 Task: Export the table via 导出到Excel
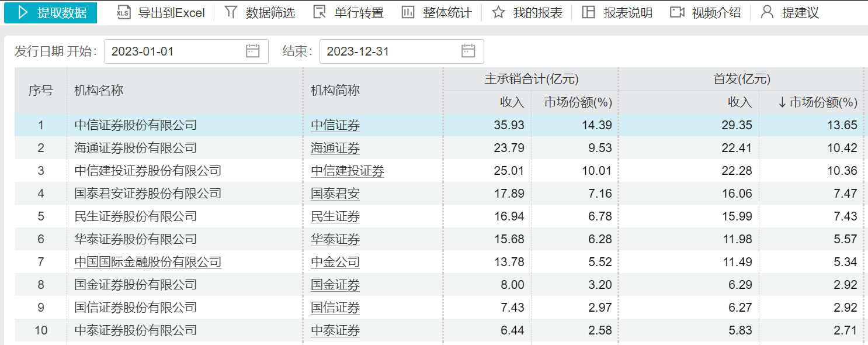tap(172, 13)
